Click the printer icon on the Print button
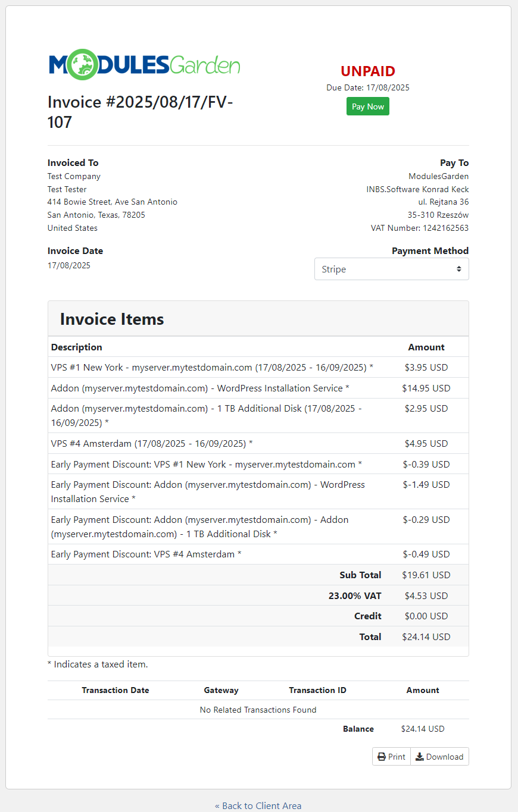Screen dimensions: 518x812 click(382, 756)
